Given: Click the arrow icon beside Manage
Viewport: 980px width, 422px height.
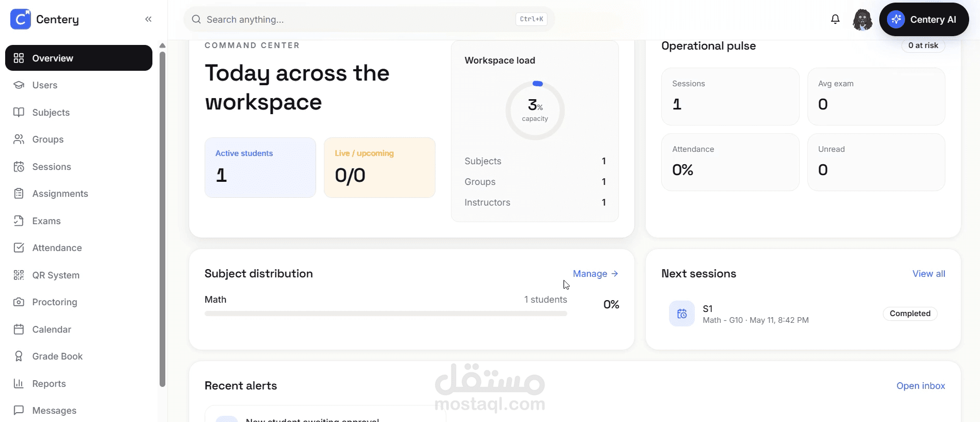Looking at the screenshot, I should [x=615, y=273].
